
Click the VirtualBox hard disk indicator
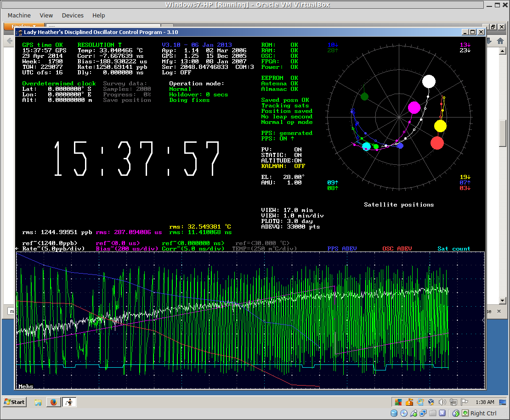[394, 413]
